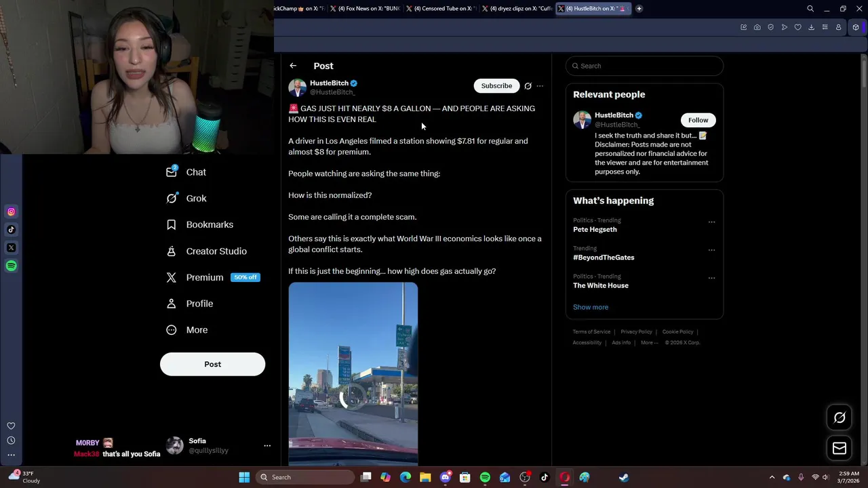Open More in the navigation menu
The height and width of the screenshot is (488, 868).
pyautogui.click(x=187, y=330)
